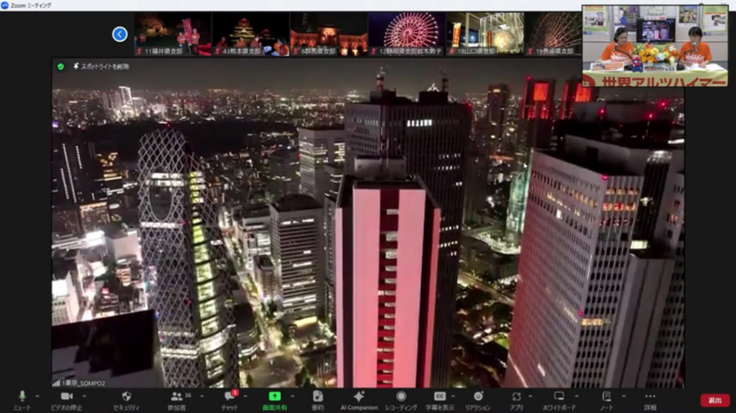The image size is (736, 413).
Task: Toggle the recording (レコーディング) button
Action: [x=401, y=397]
